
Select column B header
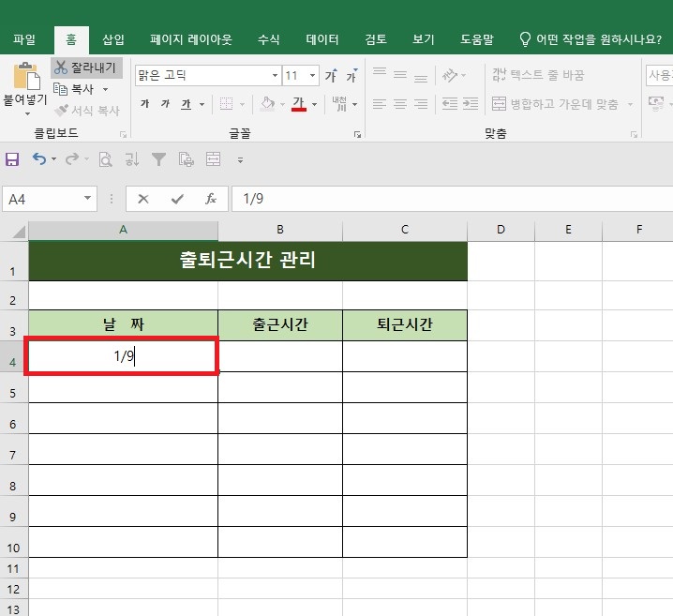(280, 230)
